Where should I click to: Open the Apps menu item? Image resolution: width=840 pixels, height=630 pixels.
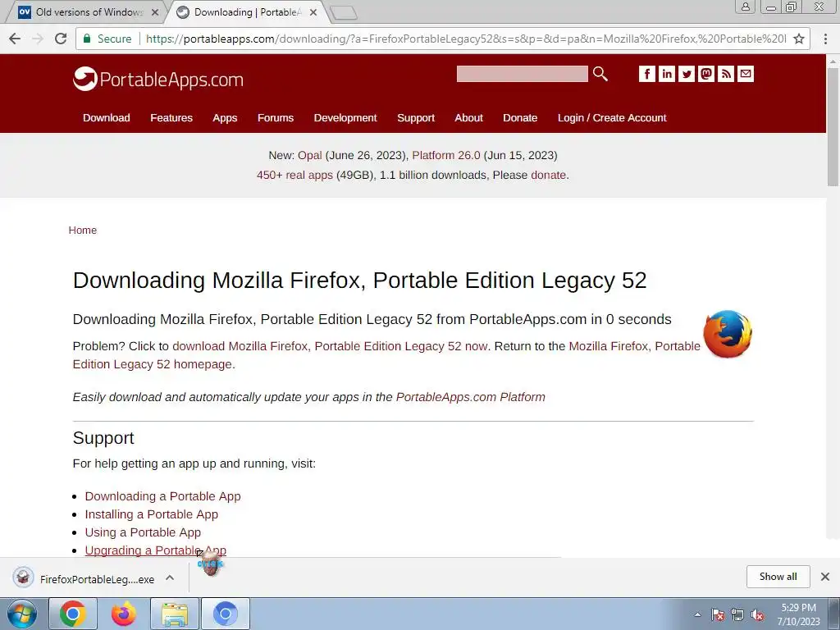(225, 118)
